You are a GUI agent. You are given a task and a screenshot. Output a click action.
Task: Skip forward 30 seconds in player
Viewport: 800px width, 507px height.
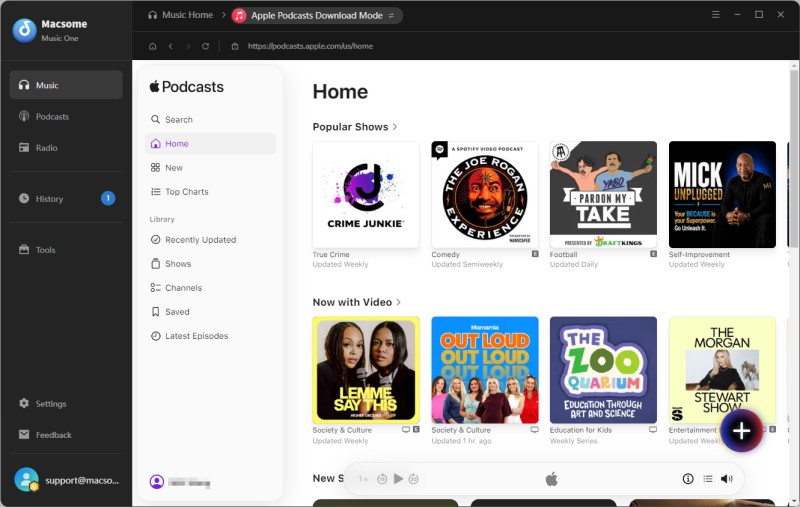tap(414, 478)
